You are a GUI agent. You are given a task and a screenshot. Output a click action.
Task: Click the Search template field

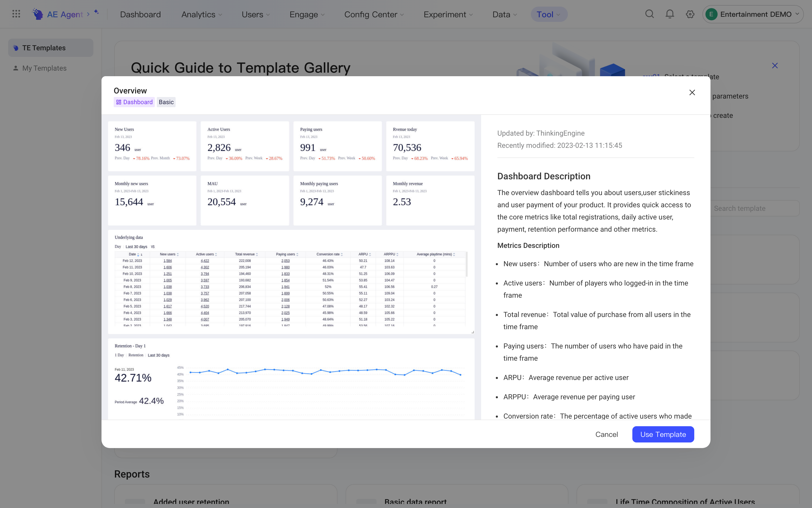click(754, 208)
